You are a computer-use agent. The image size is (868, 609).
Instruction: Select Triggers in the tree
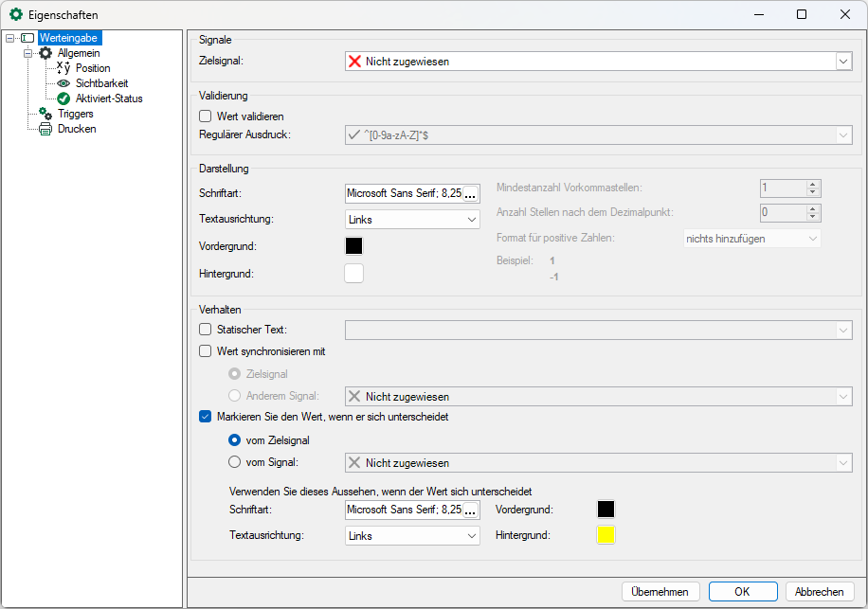tap(75, 114)
